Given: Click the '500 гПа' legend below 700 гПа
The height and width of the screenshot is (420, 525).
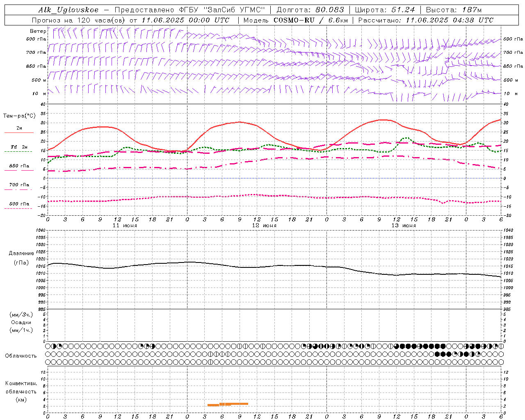Looking at the screenshot, I should [19, 204].
